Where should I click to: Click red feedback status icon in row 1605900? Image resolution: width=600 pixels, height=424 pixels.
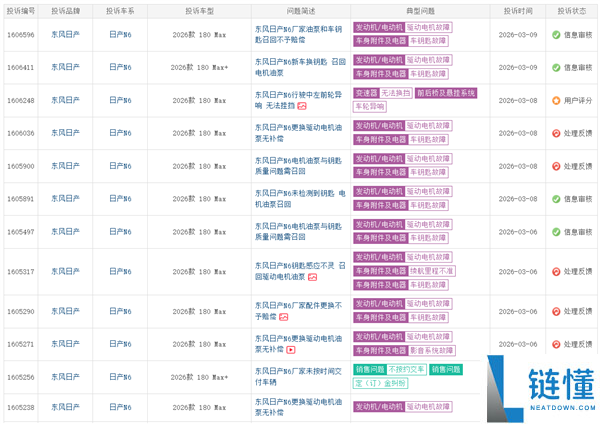(x=556, y=166)
